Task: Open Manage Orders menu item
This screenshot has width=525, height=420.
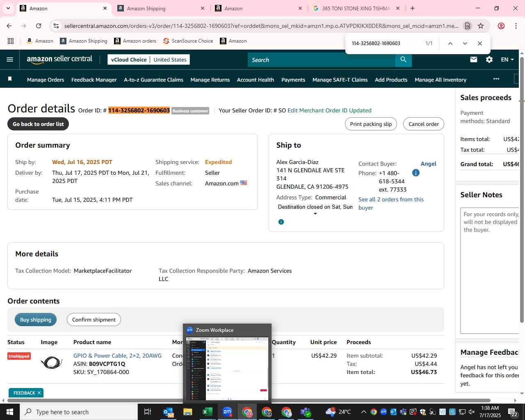Action: 46,80
